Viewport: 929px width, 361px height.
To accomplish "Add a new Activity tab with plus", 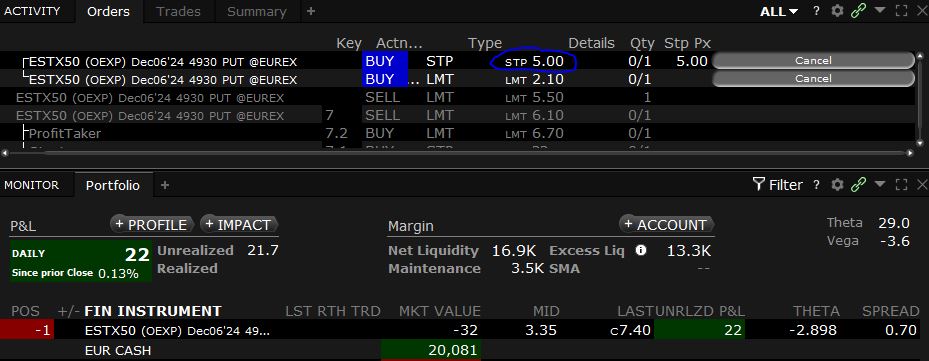I will point(311,11).
